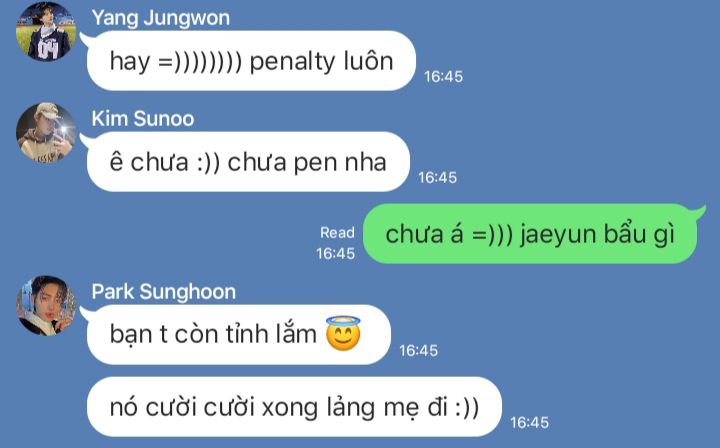Image resolution: width=720 pixels, height=448 pixels.
Task: Select the message "bạn t còn tỉnh lắm"
Action: [239, 335]
